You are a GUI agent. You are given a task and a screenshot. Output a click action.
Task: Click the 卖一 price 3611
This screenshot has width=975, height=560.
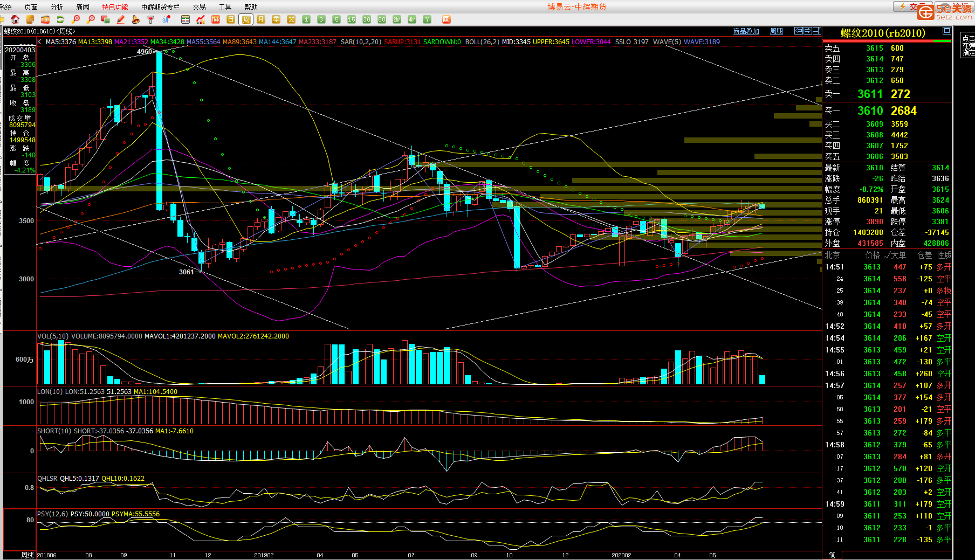870,94
